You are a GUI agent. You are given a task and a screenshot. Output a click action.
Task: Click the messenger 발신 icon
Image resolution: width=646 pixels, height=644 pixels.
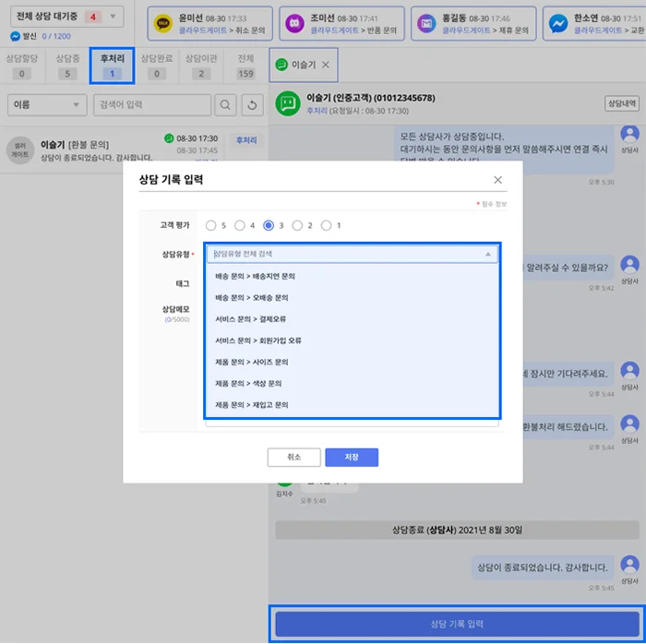15,36
